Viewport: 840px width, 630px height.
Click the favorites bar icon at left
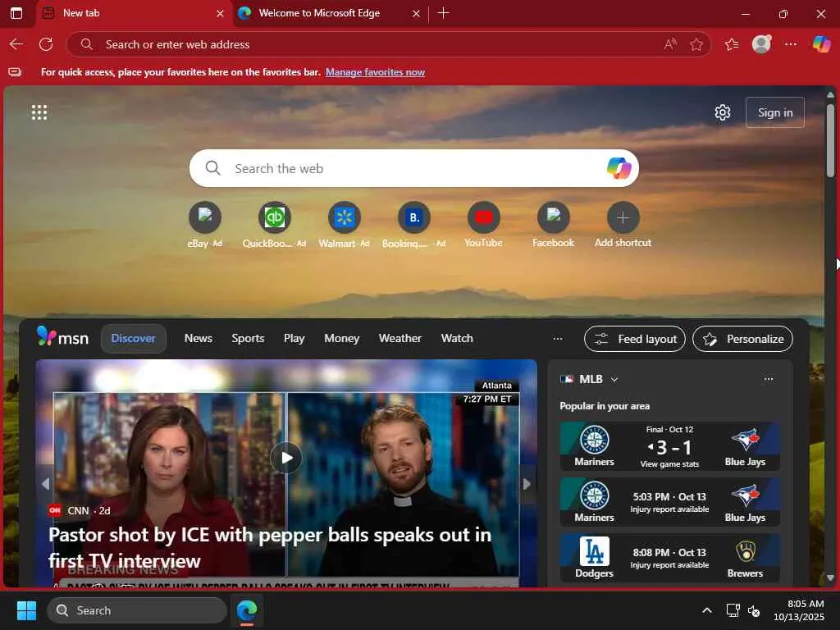15,72
